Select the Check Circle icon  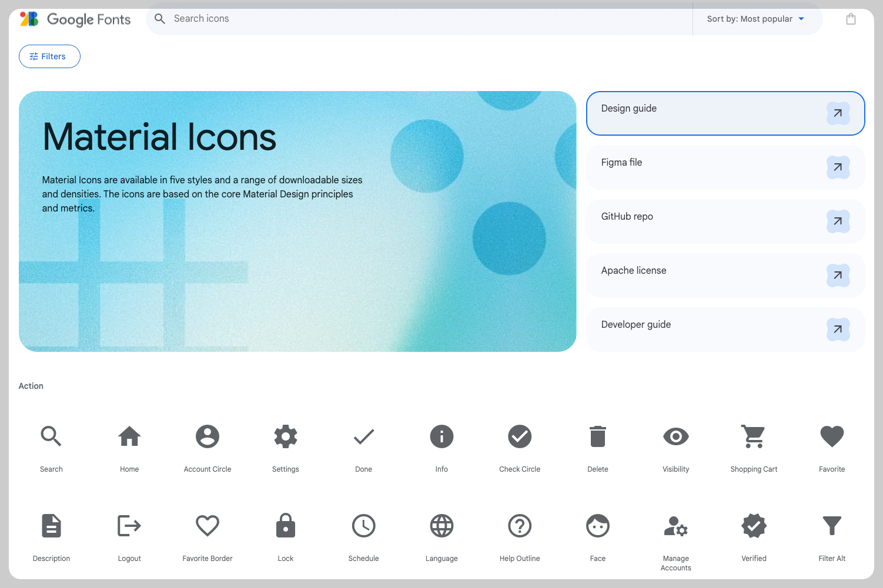[x=520, y=436]
